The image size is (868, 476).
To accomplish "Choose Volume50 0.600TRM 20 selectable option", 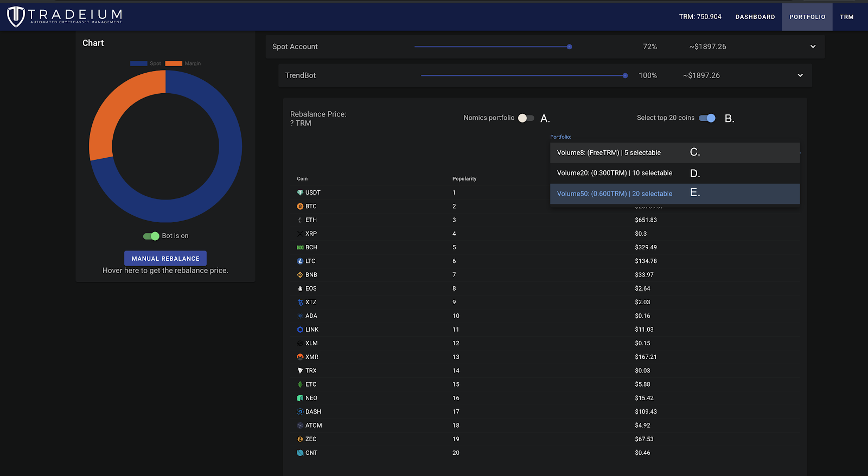I will click(675, 194).
